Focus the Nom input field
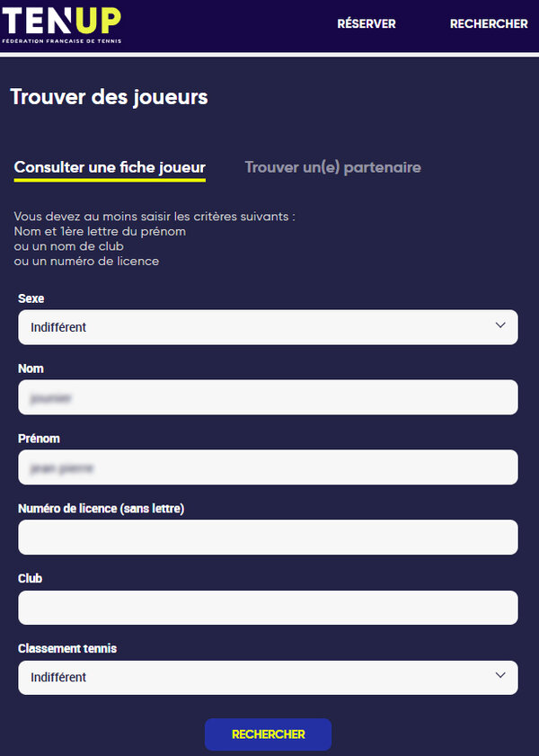The image size is (539, 756). point(268,397)
